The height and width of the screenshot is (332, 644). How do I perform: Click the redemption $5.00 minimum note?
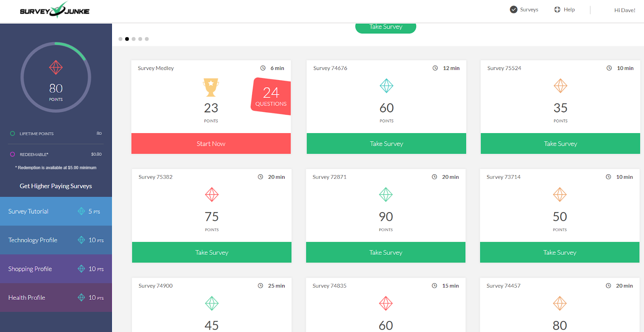(x=56, y=168)
